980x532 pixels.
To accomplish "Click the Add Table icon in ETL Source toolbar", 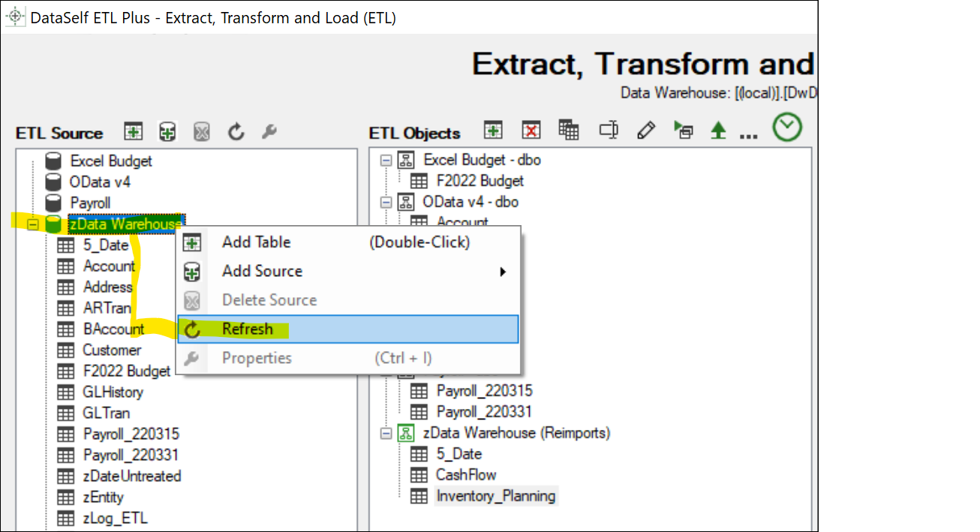I will (x=133, y=131).
